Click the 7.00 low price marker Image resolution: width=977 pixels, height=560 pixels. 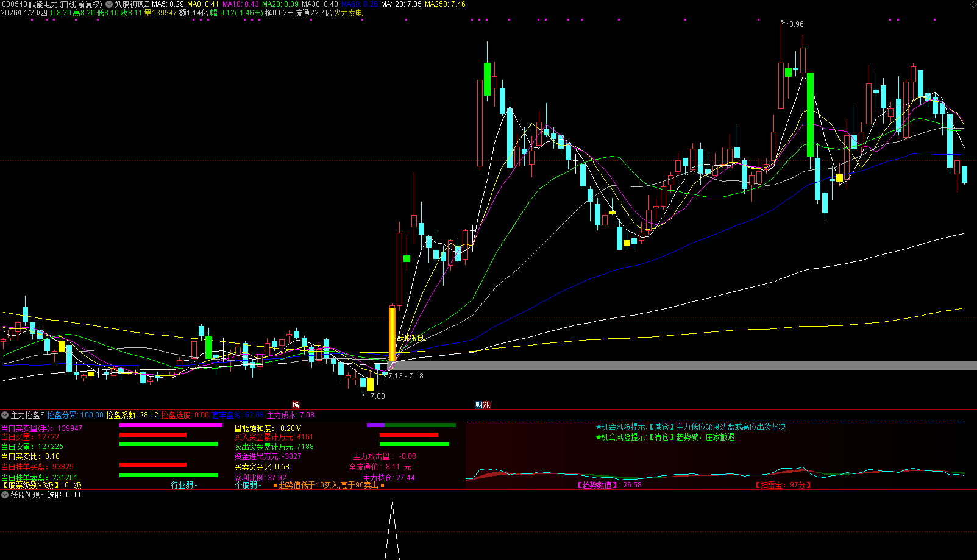coord(377,396)
